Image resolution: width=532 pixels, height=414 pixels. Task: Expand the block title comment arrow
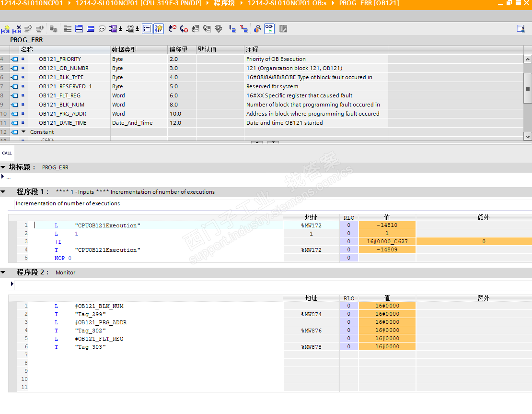pos(3,177)
